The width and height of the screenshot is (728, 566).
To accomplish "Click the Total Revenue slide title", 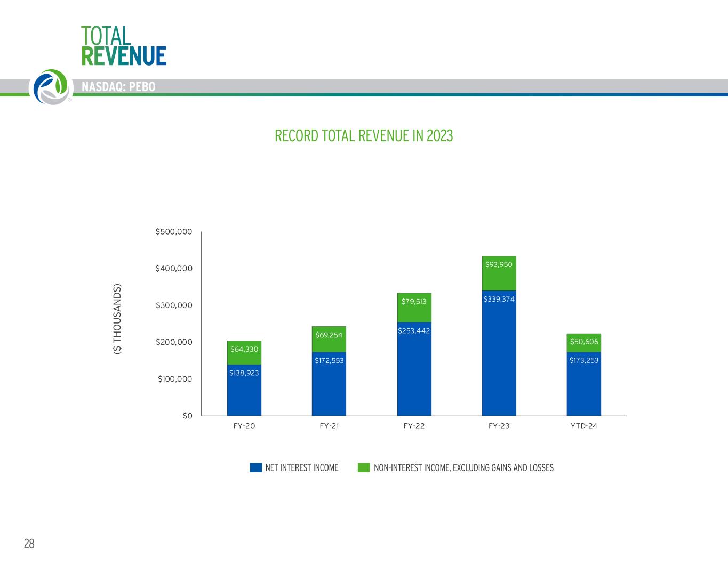I will [123, 46].
